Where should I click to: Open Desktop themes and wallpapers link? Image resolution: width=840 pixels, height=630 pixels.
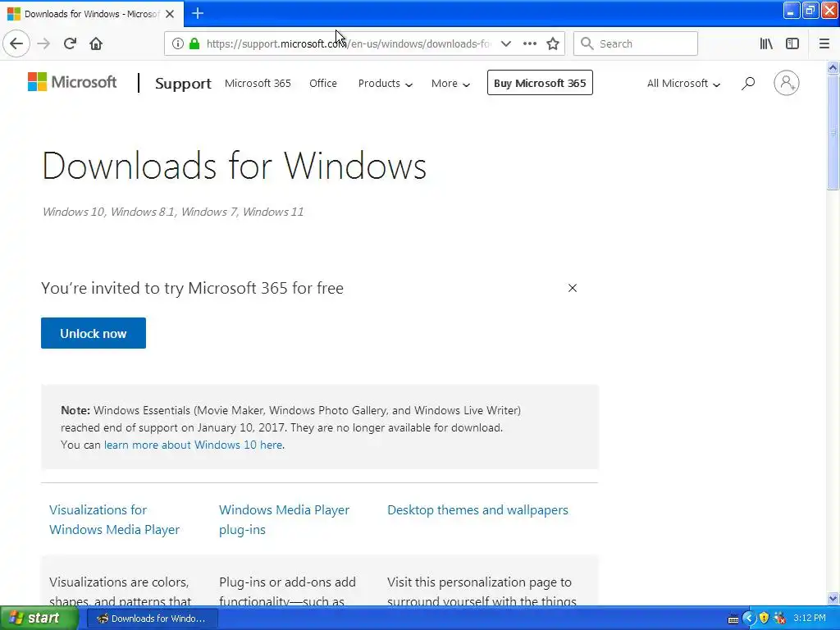tap(477, 510)
